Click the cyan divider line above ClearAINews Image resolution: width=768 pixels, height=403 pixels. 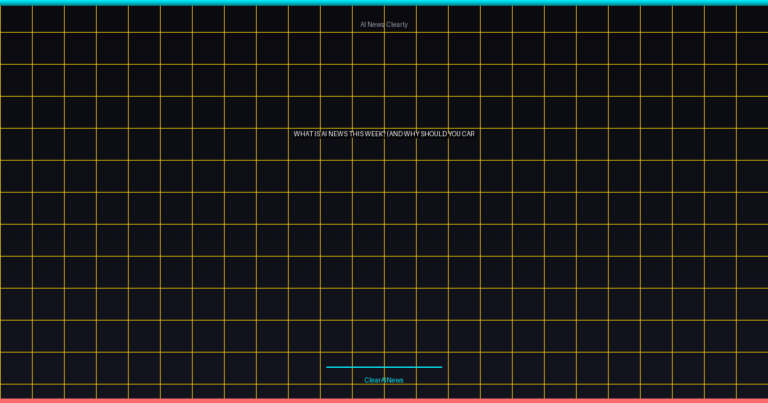384,367
